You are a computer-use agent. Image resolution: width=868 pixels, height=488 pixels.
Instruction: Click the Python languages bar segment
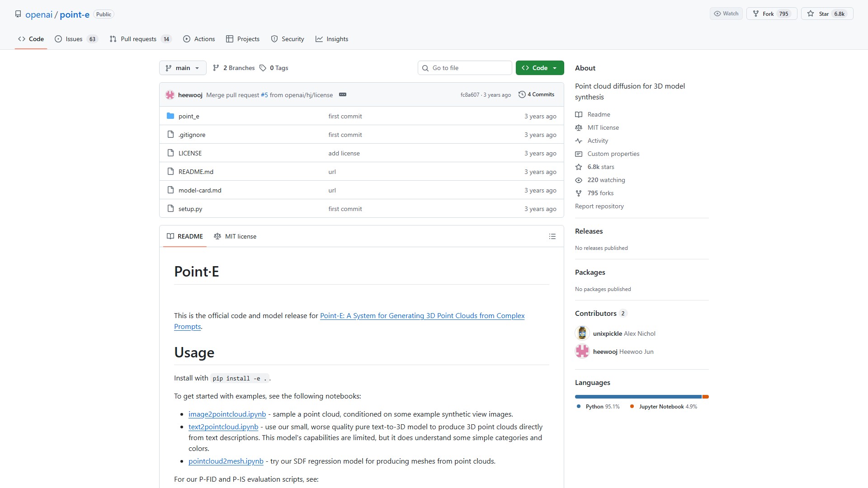(x=637, y=397)
